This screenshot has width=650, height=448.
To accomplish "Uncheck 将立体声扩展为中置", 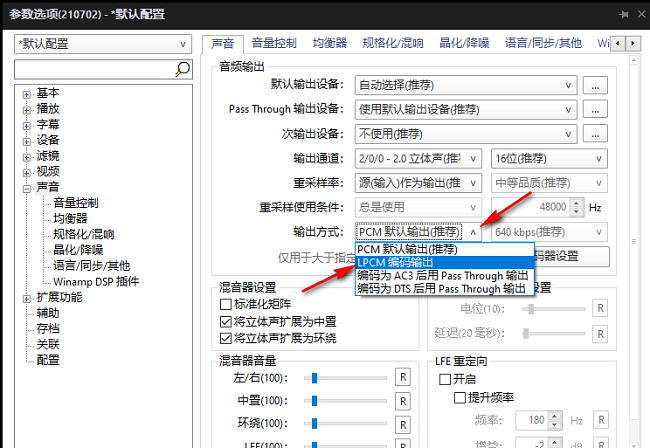I will 226,322.
